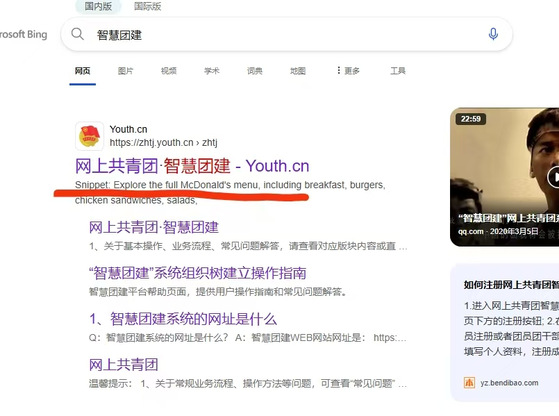Start voice search with microphone icon
This screenshot has width=559, height=416.
pos(493,34)
